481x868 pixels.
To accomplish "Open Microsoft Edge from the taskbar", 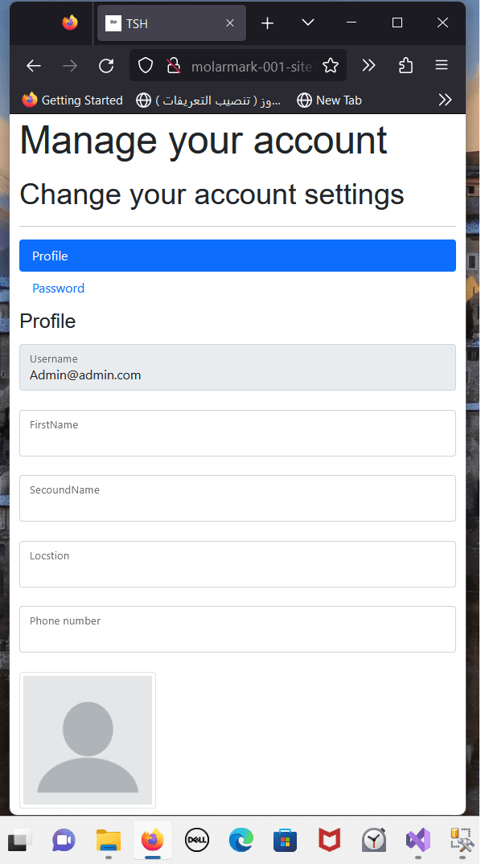I will pos(241,841).
